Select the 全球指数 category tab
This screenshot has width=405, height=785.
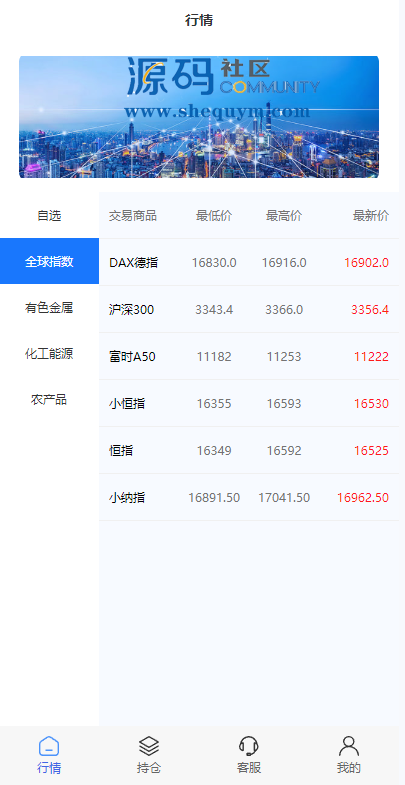49,261
